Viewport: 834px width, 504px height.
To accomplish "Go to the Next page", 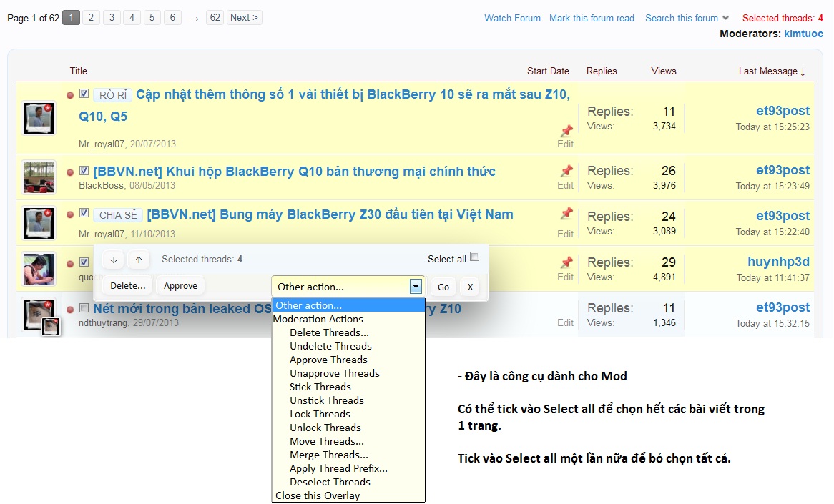I will tap(244, 18).
